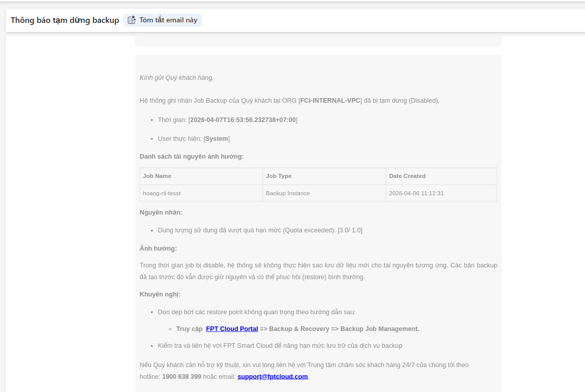Click the "Nguyên nhân:" heading
Screen dimensions: 585x392
[161, 212]
